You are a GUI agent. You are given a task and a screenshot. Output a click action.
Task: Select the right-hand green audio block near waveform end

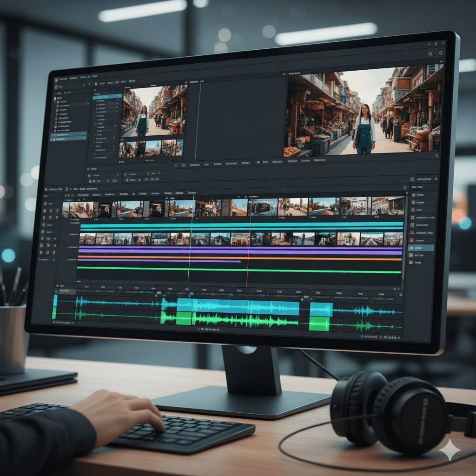[319, 324]
